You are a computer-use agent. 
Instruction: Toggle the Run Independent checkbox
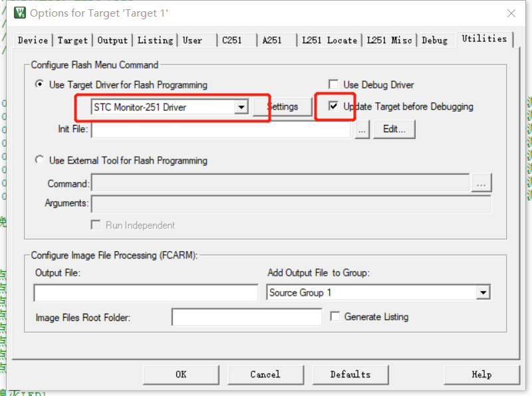96,225
